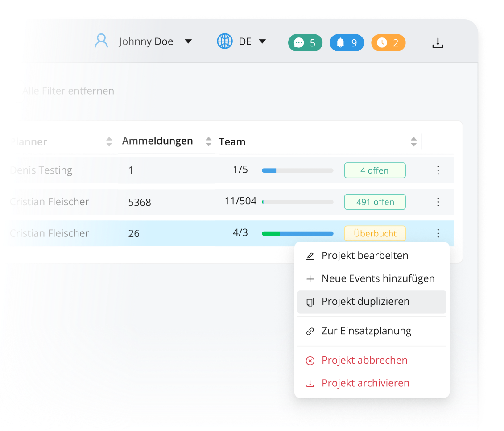Image resolution: width=504 pixels, height=431 pixels.
Task: Click the Überbucht status badge
Action: click(x=375, y=233)
